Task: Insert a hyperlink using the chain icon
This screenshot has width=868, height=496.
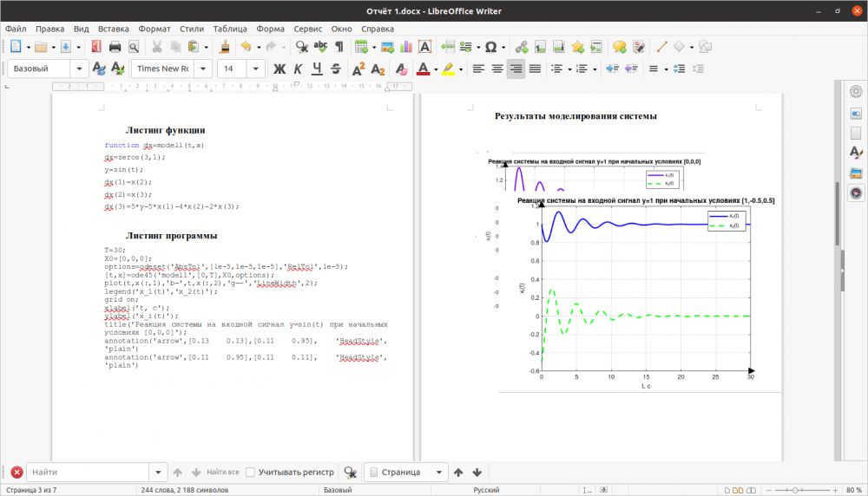Action: coord(522,47)
